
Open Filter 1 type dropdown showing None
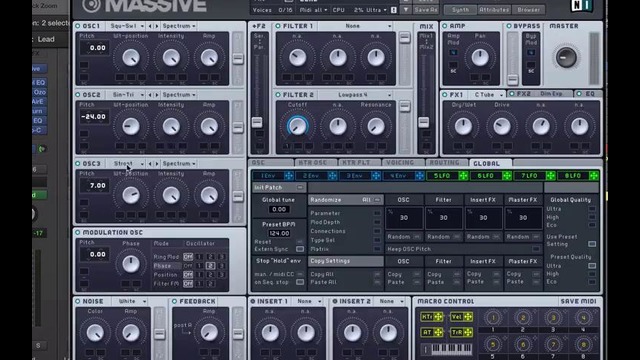coord(354,26)
